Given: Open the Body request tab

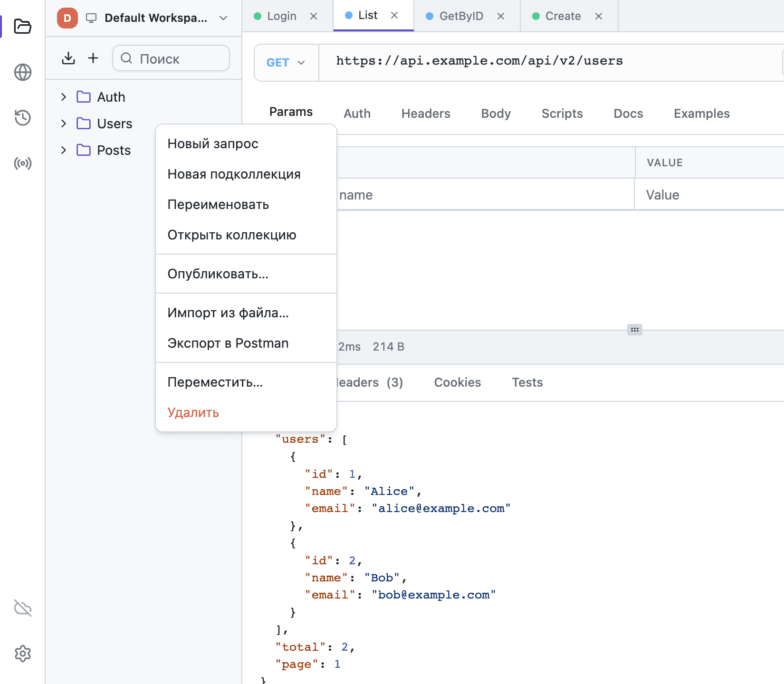Looking at the screenshot, I should tap(496, 114).
